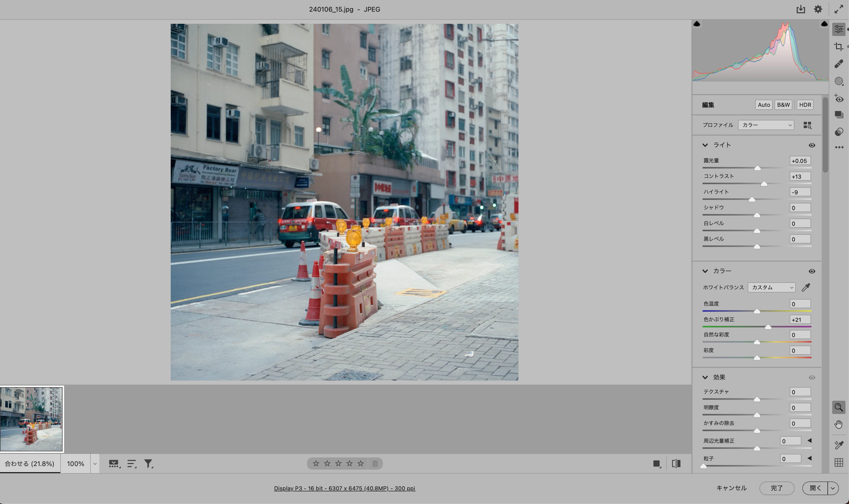Click the 露光量 slider handle
849x504 pixels.
(x=757, y=168)
